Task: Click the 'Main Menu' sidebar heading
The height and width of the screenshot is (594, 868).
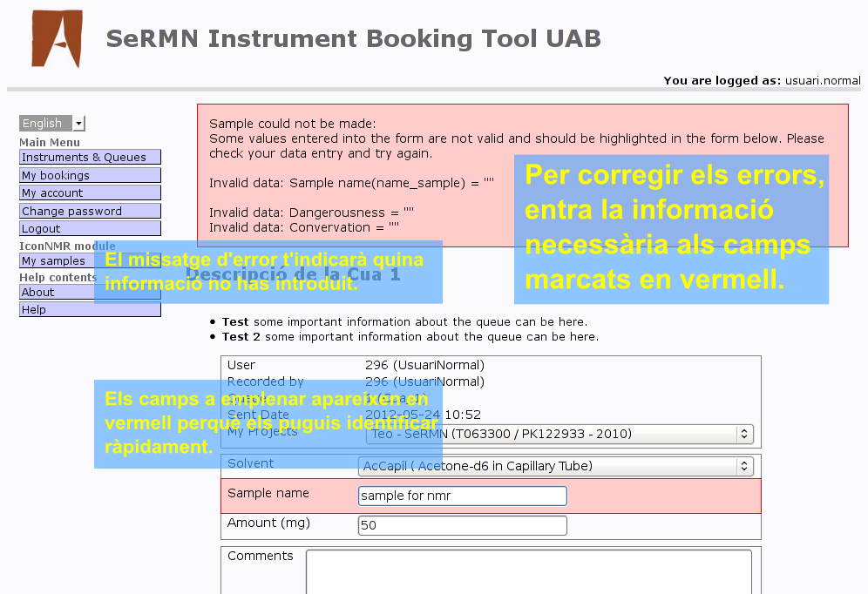Action: (50, 142)
